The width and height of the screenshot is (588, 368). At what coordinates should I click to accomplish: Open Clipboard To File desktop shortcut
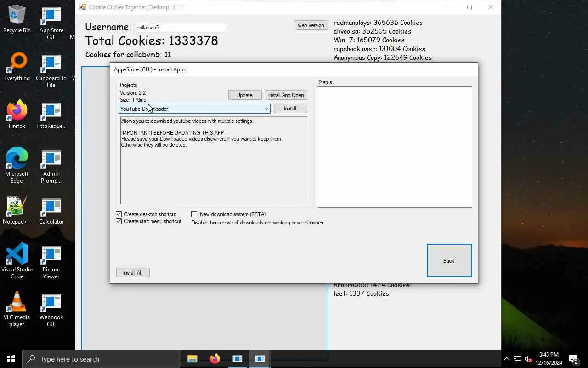coord(51,71)
